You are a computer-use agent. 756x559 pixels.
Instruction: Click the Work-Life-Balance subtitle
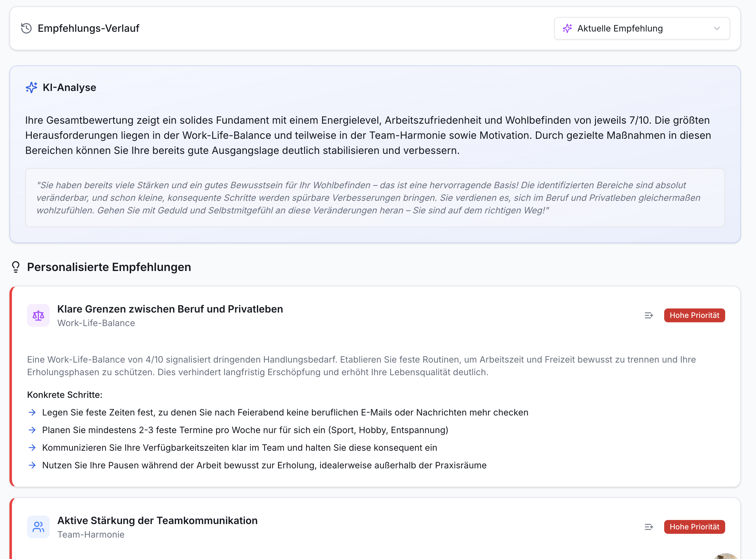(x=96, y=323)
